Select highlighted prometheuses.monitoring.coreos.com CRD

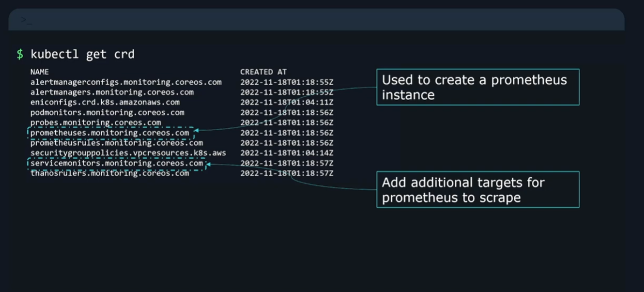click(109, 133)
